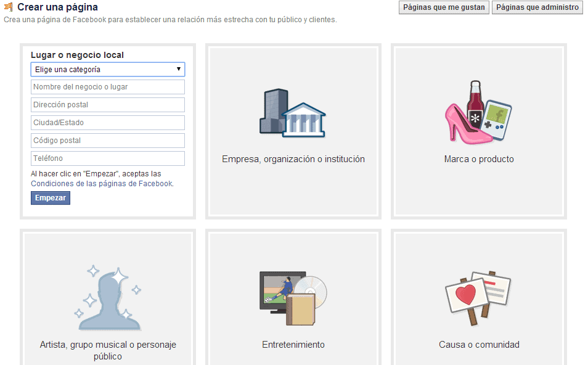This screenshot has height=365, width=588.
Task: Select the heart signs icon
Action: coord(478,298)
